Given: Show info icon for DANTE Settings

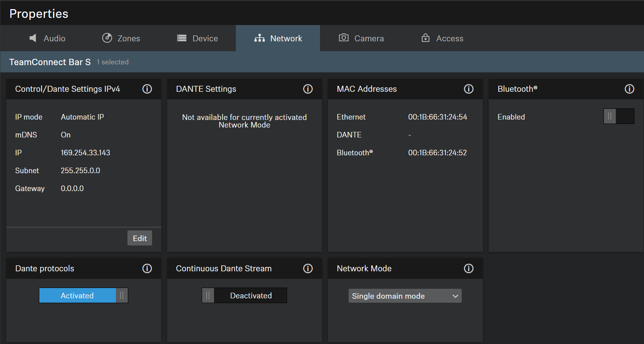Looking at the screenshot, I should (x=308, y=89).
